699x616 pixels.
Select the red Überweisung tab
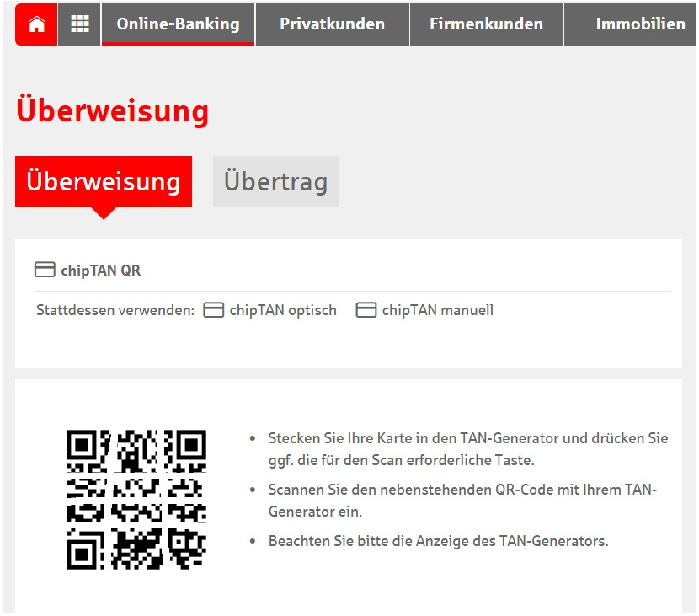104,181
